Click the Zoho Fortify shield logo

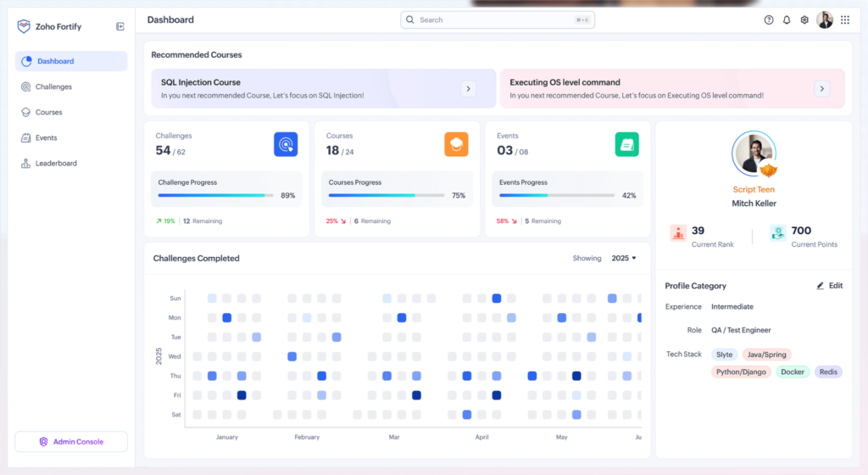point(24,26)
